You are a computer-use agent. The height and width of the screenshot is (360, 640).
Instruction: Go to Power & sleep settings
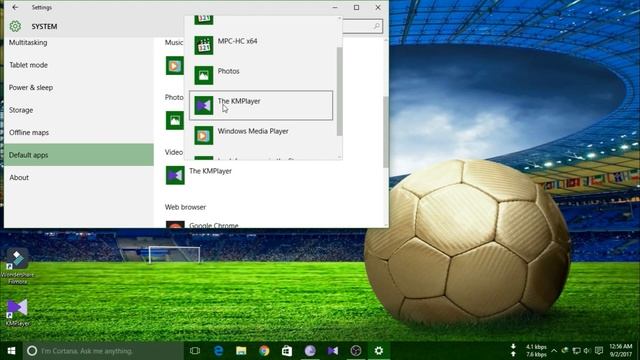[31, 87]
